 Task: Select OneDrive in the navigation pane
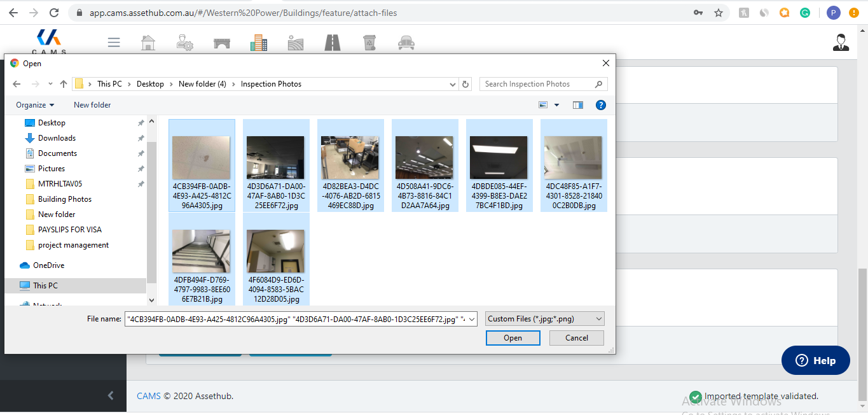pos(48,265)
